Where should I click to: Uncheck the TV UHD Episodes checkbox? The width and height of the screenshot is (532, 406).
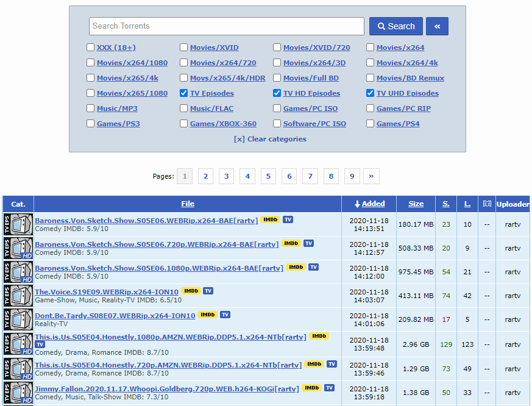370,93
